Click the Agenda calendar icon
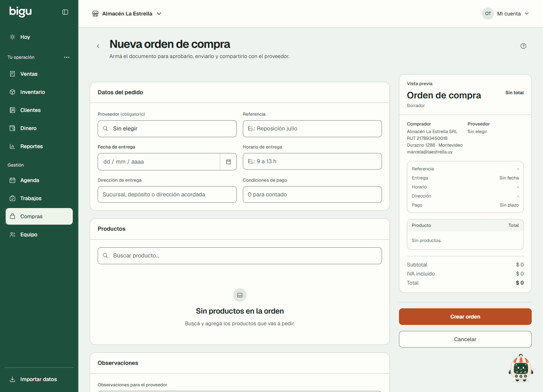The image size is (543, 392). (12, 180)
